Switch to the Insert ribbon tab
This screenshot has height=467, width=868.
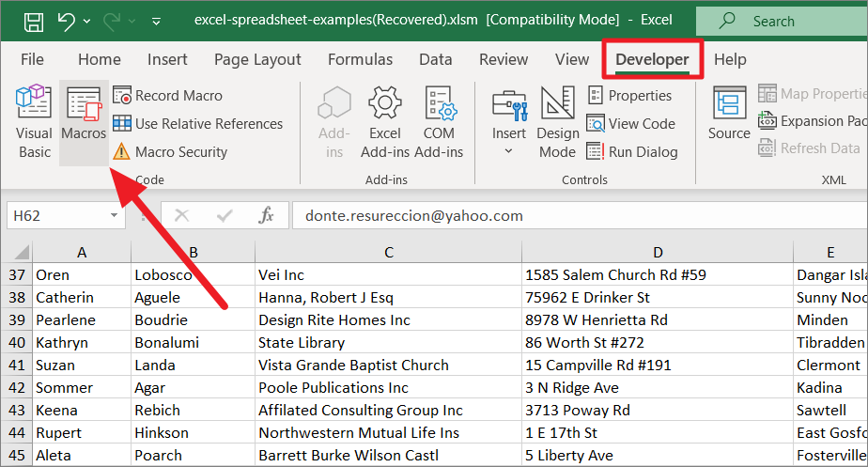pyautogui.click(x=167, y=59)
